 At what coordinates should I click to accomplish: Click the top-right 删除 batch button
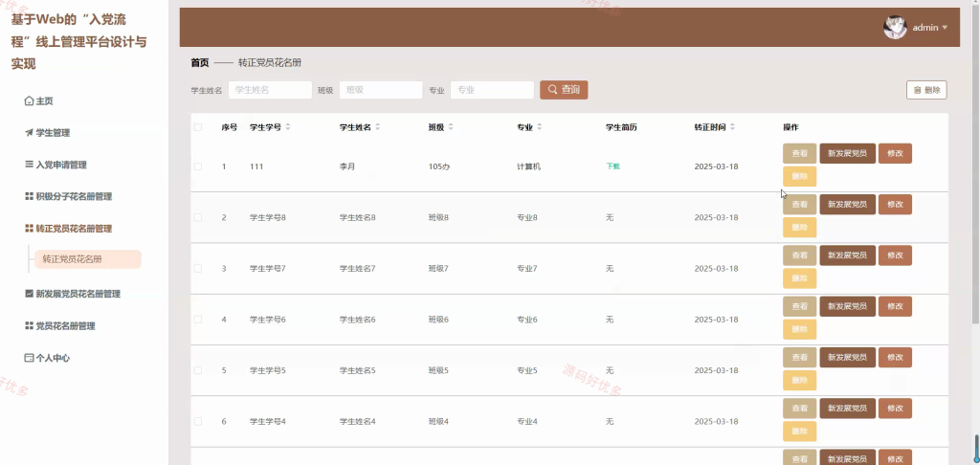926,90
